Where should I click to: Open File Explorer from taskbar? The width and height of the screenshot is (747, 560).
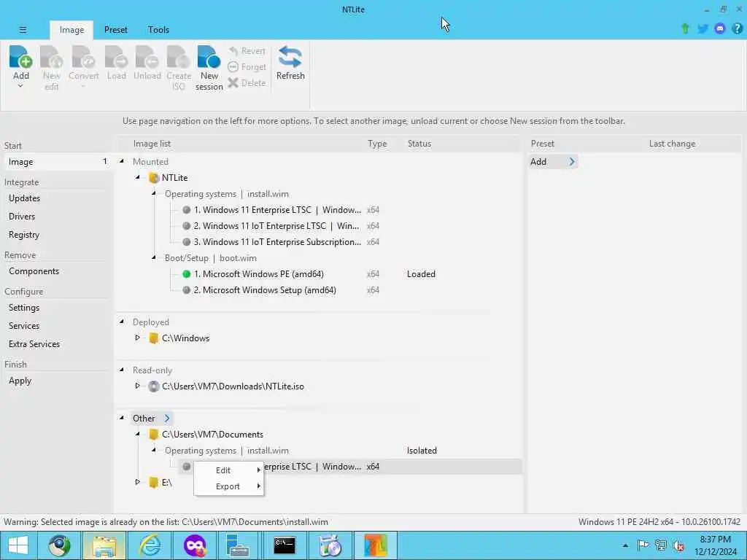[x=104, y=545]
